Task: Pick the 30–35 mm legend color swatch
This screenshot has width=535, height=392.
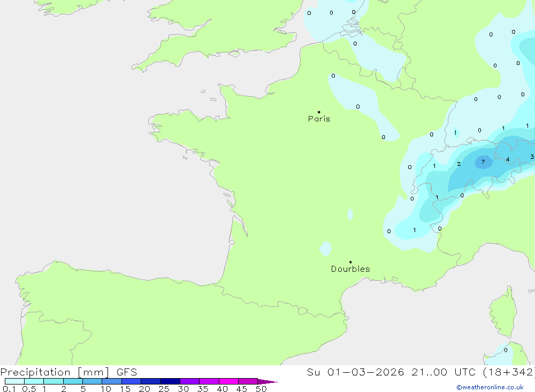Action: (190, 381)
